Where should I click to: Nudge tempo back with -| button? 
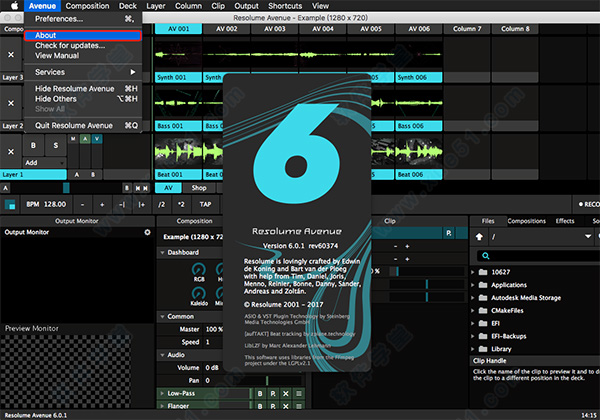[122, 205]
